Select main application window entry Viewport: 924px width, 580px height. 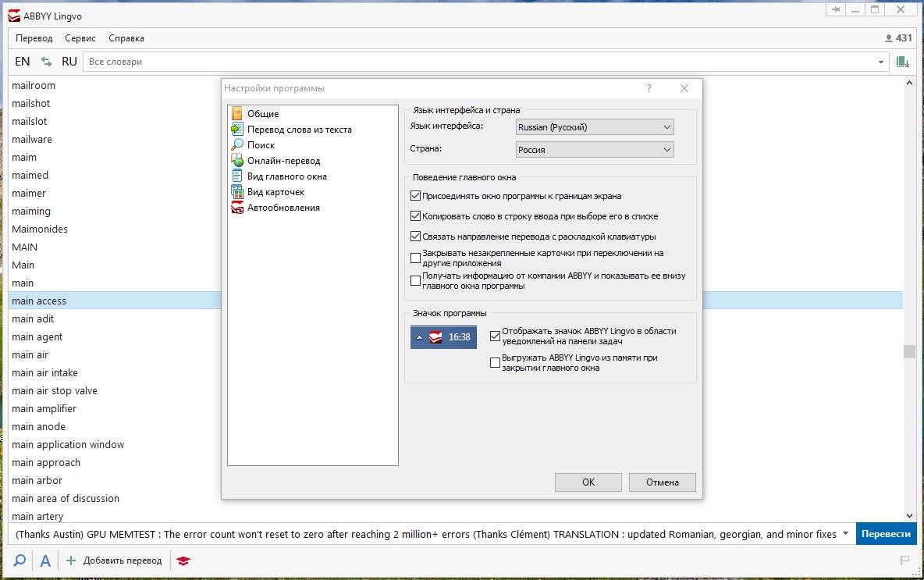tap(68, 444)
